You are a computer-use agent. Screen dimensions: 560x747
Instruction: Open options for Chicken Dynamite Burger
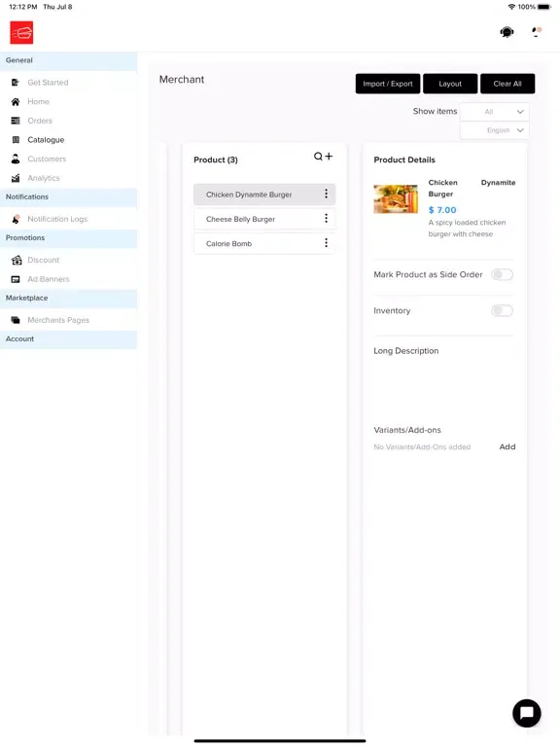click(x=327, y=194)
